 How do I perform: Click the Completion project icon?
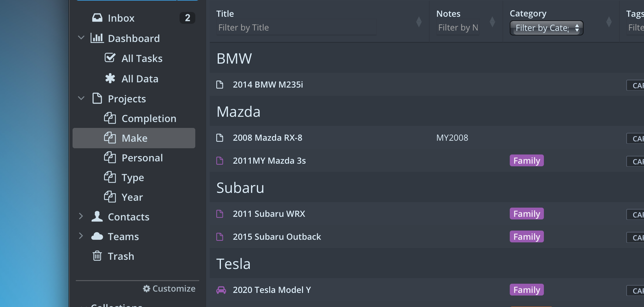pos(110,118)
